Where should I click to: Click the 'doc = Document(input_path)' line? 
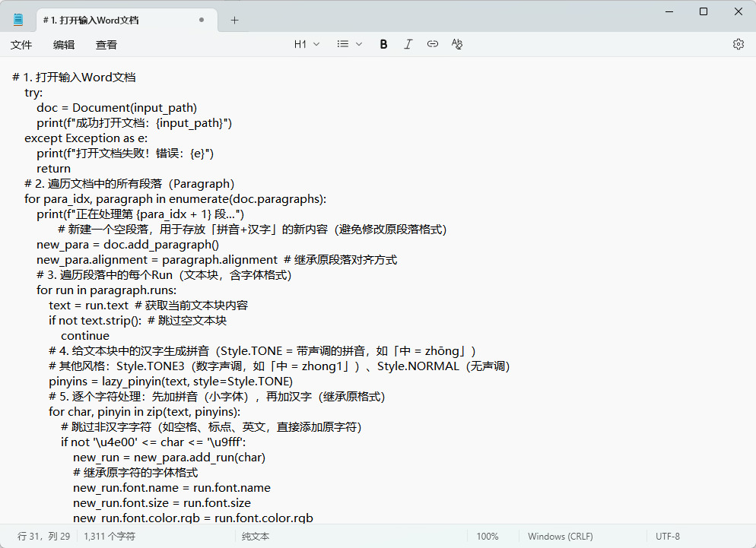tap(116, 107)
